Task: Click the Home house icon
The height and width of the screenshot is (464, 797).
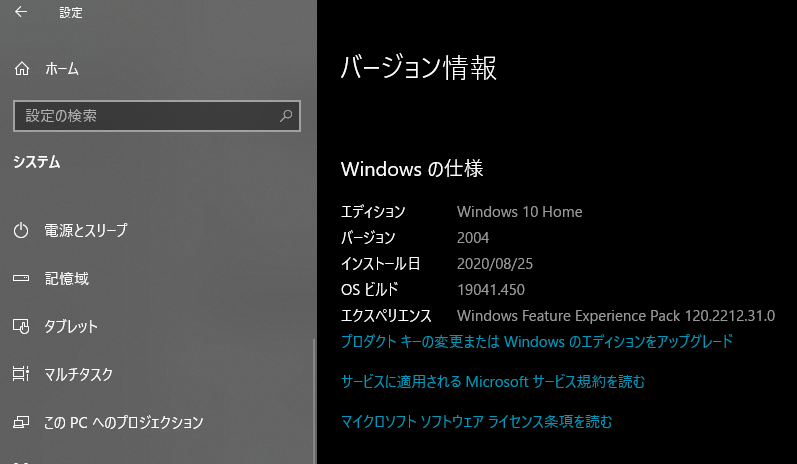Action: click(22, 68)
